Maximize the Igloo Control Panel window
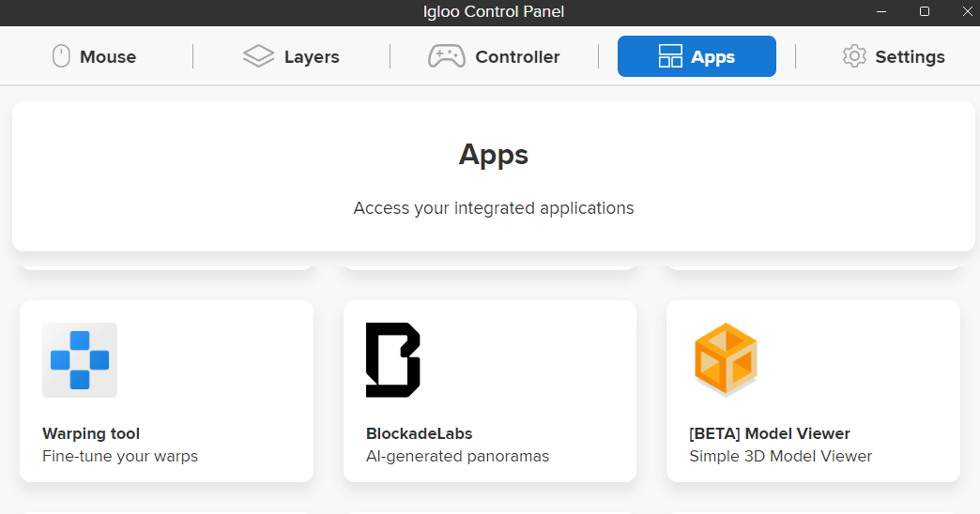Screen dimensions: 980x514 [925, 11]
